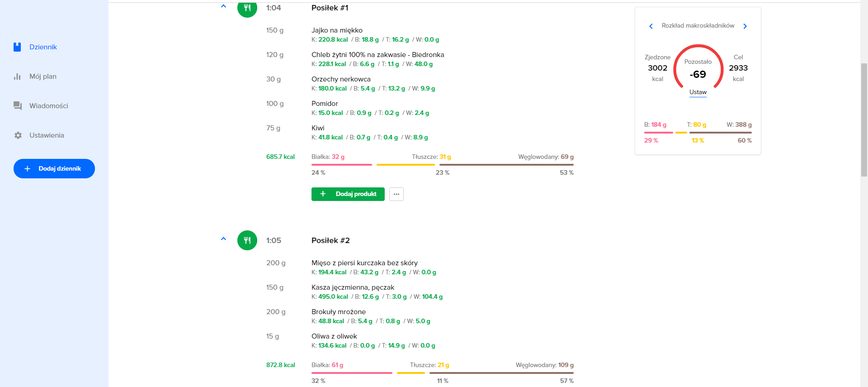Go to previous macro view with left chevron
The height and width of the screenshot is (387, 868).
point(651,26)
